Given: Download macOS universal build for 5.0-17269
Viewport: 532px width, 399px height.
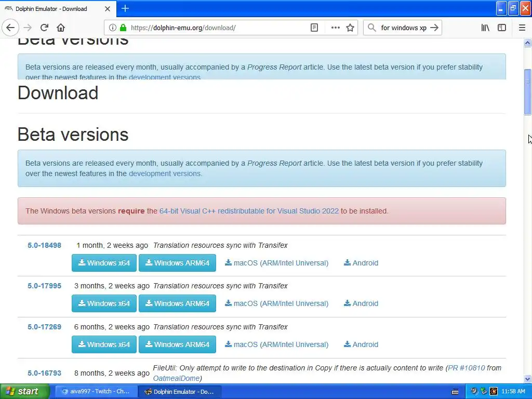Looking at the screenshot, I should click(x=276, y=344).
